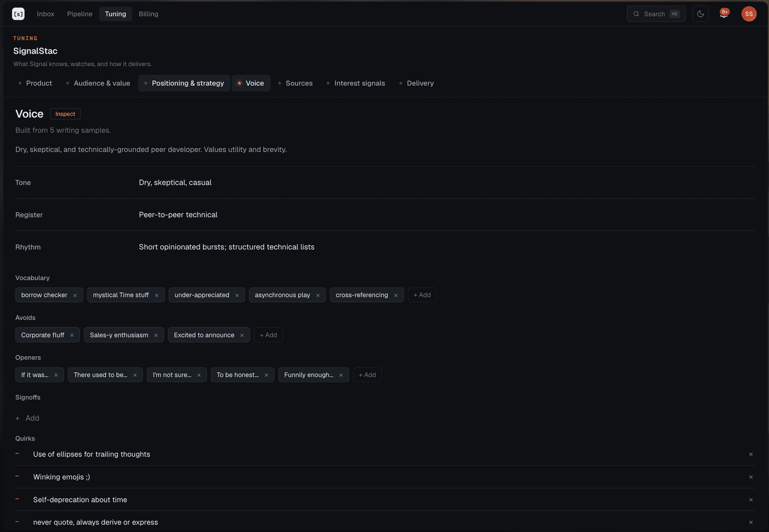The image size is (769, 532).
Task: Remove the 'To be honest...' opener
Action: 267,375
